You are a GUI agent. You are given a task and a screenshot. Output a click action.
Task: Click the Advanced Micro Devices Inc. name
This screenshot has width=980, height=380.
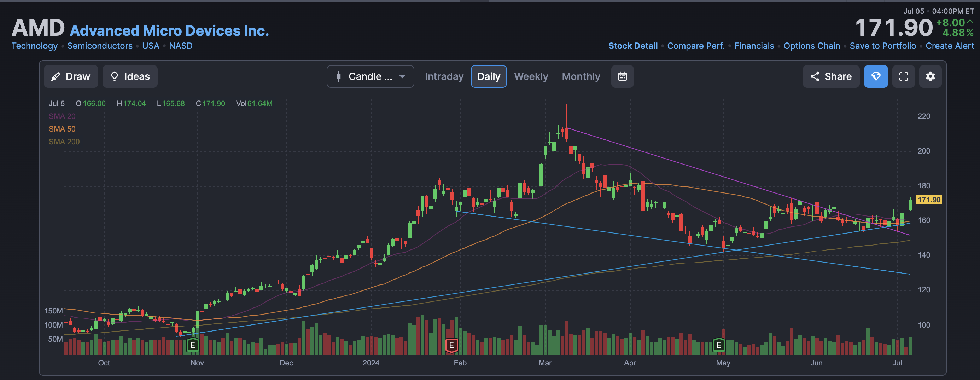pos(169,30)
